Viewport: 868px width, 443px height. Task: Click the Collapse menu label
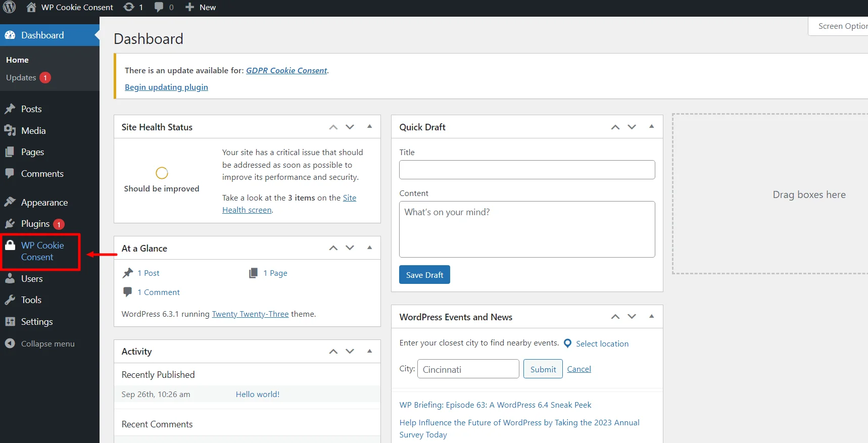click(x=48, y=343)
